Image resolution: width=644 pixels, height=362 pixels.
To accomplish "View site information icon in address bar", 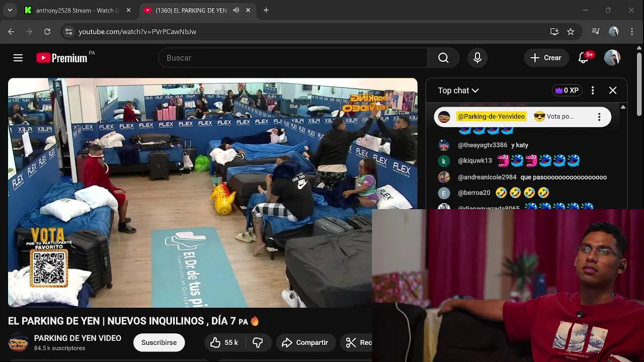I will [x=68, y=31].
